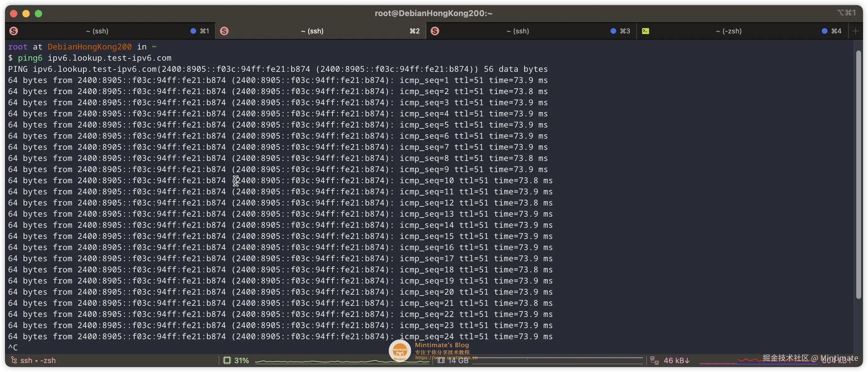Click the ssh session icon on tab ⌘3
868x372 pixels.
(x=435, y=31)
